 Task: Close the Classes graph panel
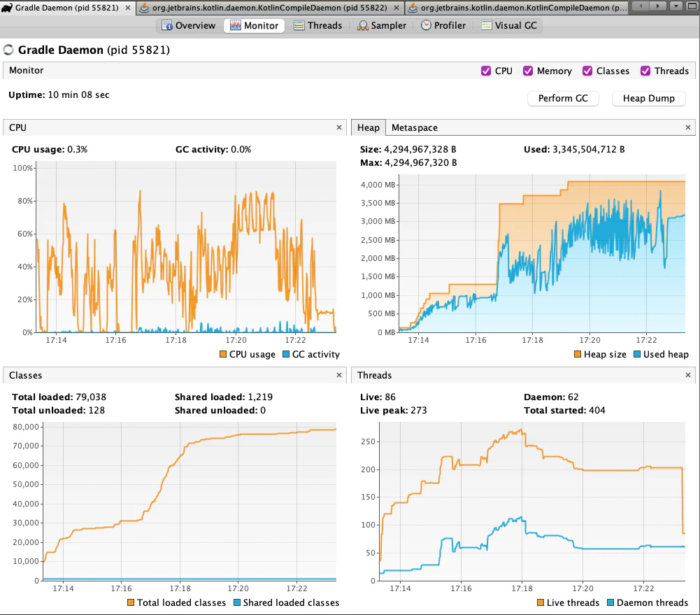(x=339, y=375)
